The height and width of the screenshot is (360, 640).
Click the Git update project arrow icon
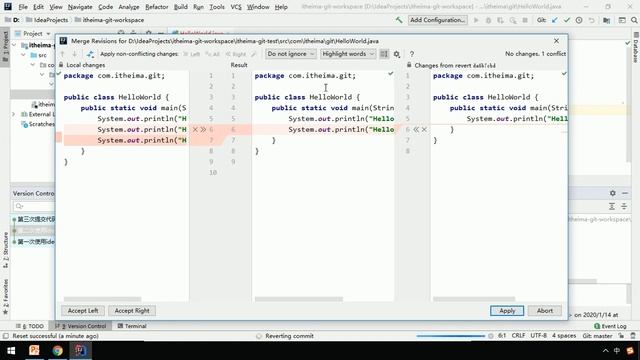tap(554, 20)
